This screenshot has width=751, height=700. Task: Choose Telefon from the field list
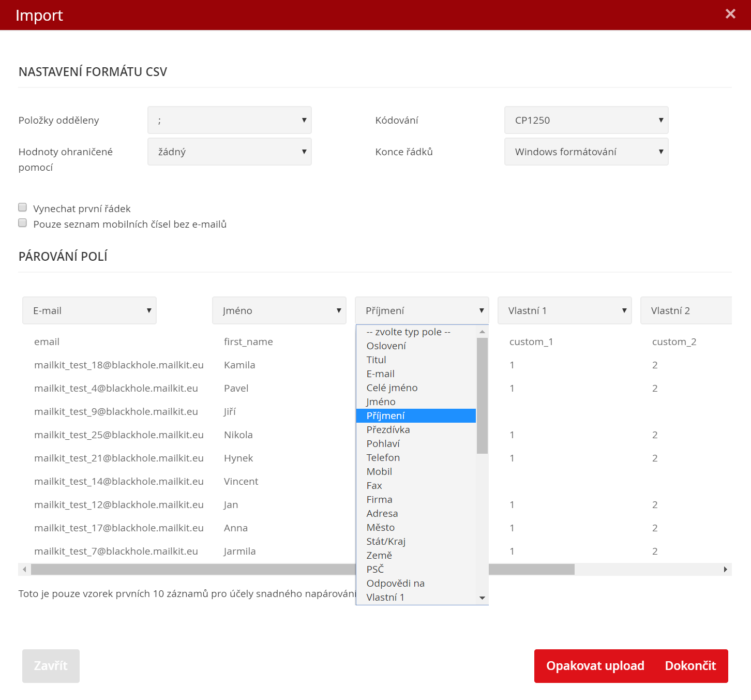pyautogui.click(x=416, y=458)
